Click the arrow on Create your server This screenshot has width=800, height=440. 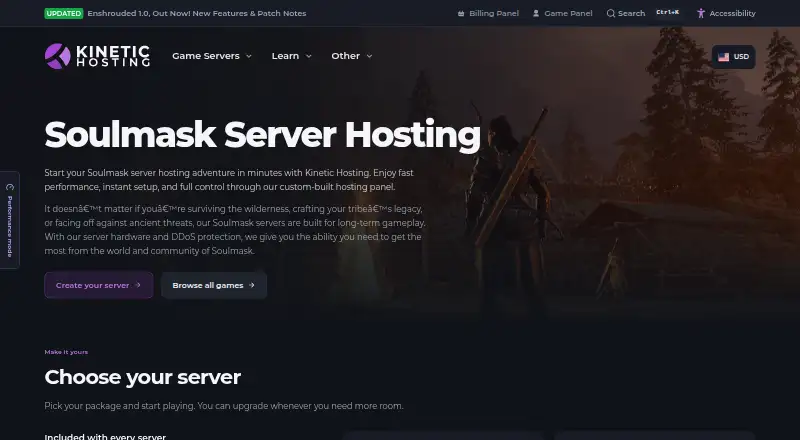pos(137,285)
